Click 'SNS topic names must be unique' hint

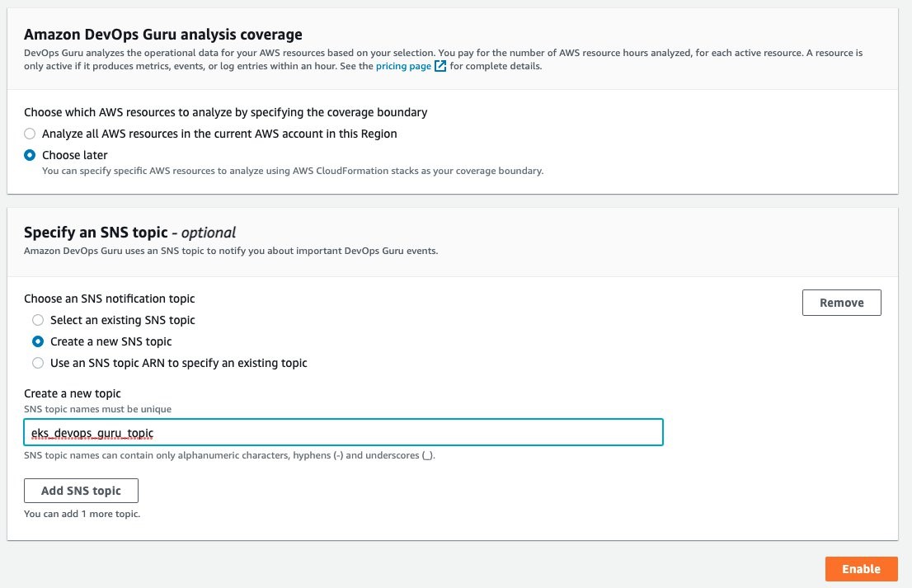(97, 409)
